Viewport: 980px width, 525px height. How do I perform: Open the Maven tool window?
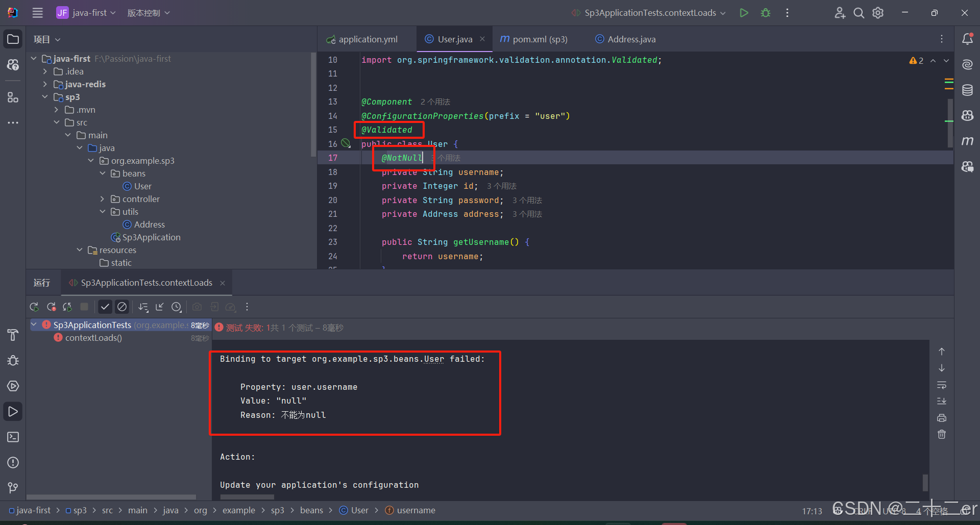point(967,141)
